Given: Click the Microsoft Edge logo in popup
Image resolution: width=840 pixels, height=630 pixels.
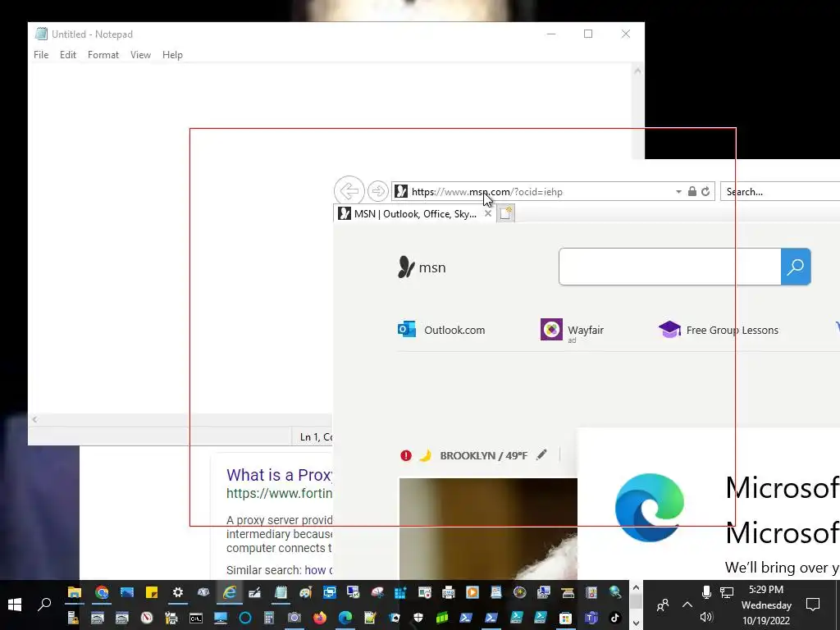Looking at the screenshot, I should point(650,507).
